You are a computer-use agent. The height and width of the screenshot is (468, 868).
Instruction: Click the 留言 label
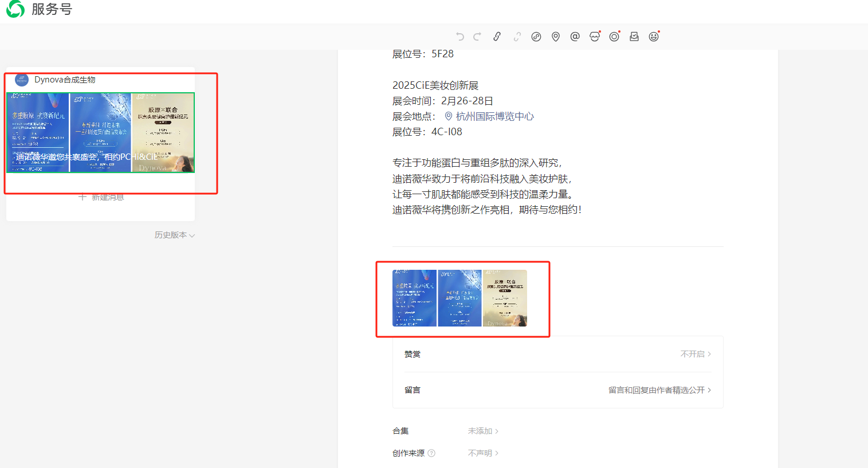413,390
